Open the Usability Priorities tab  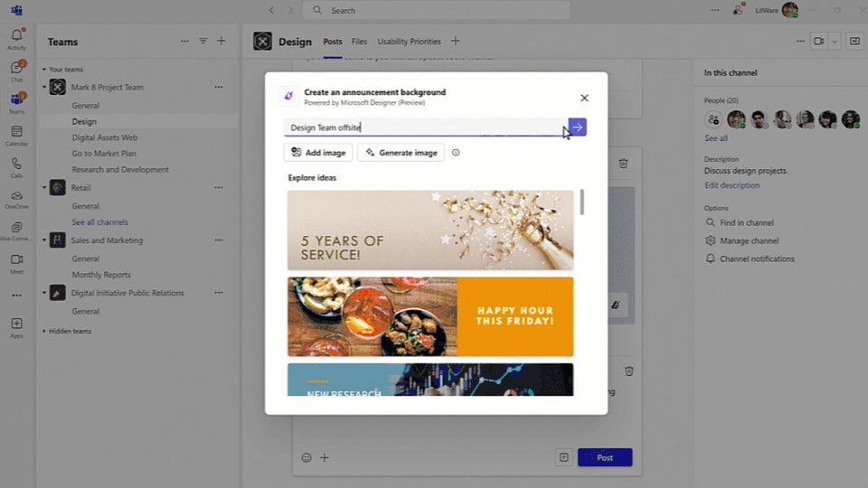click(x=409, y=42)
